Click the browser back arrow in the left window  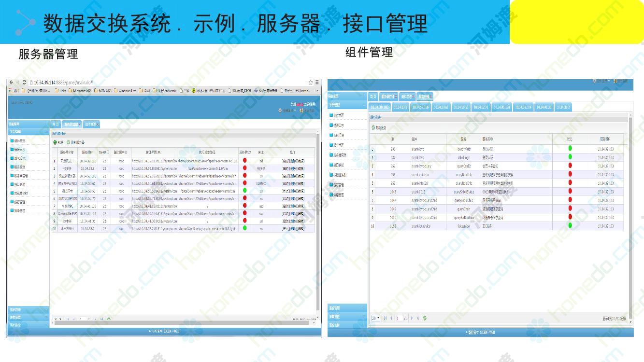pyautogui.click(x=11, y=83)
